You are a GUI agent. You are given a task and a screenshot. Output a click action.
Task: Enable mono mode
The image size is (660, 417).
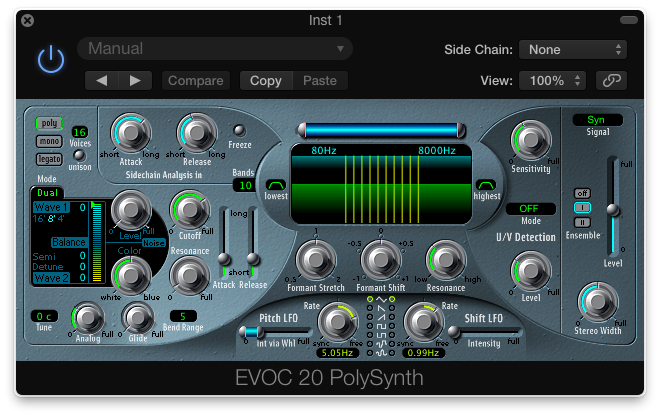[x=49, y=141]
